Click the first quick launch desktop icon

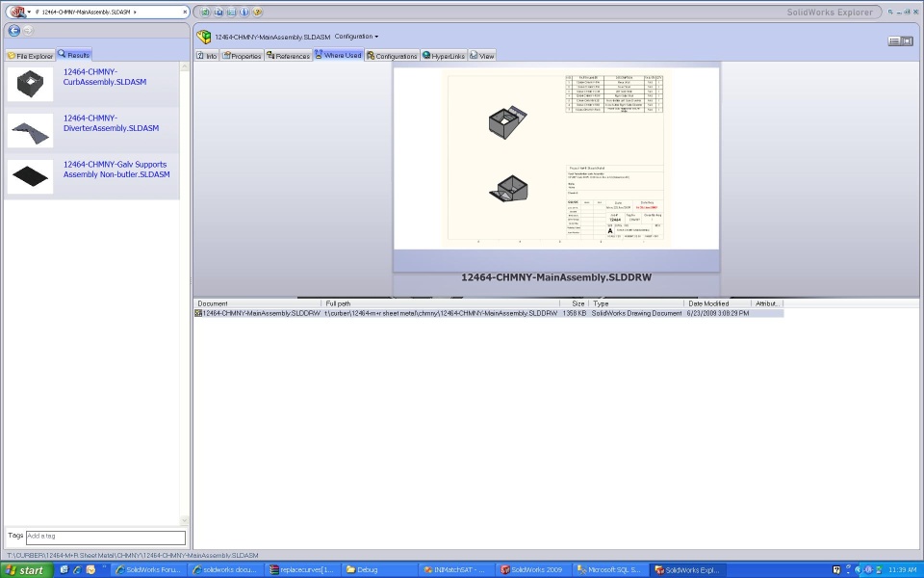[64, 569]
